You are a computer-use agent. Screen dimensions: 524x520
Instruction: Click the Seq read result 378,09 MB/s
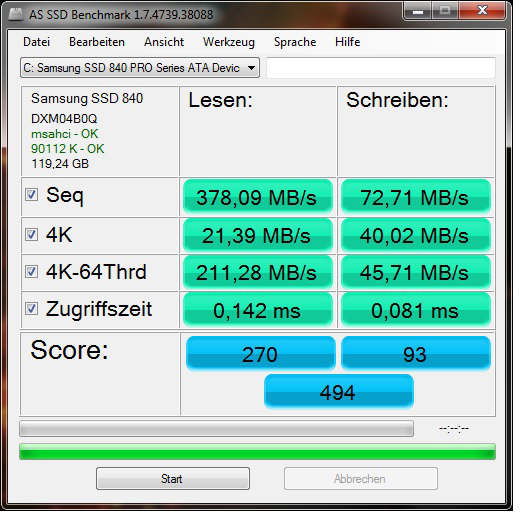[x=258, y=197]
